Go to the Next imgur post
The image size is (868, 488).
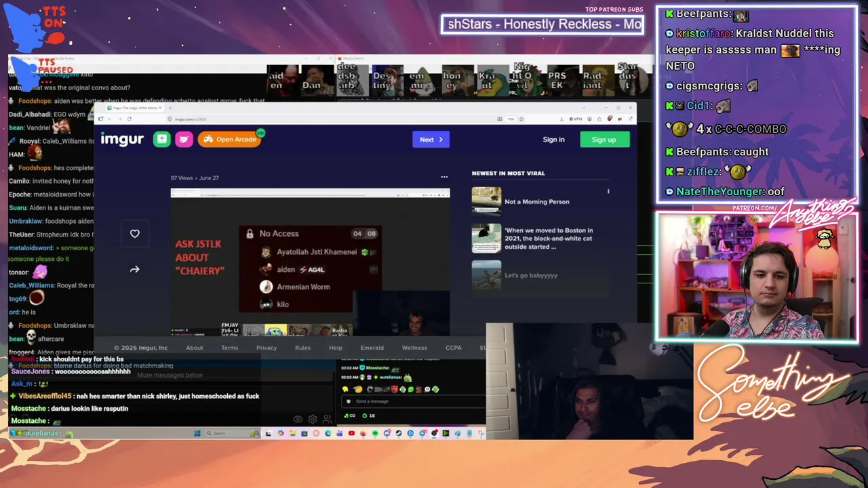(431, 140)
